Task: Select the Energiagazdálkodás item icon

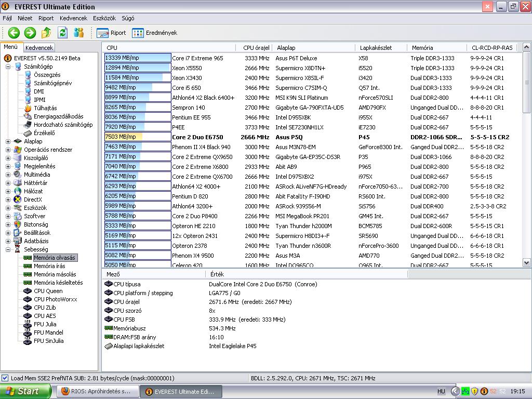Action: click(x=28, y=116)
